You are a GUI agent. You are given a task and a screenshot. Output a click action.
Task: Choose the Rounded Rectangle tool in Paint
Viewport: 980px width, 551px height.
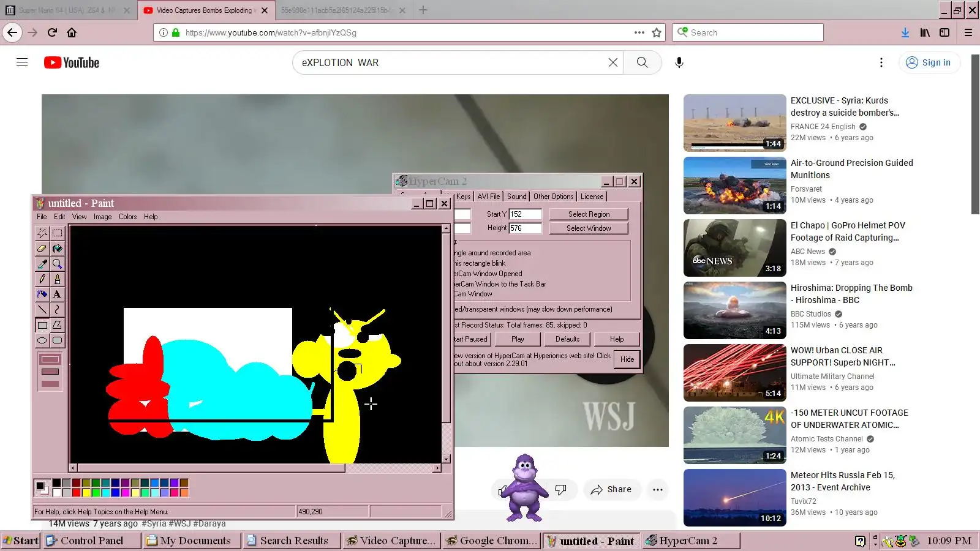57,340
